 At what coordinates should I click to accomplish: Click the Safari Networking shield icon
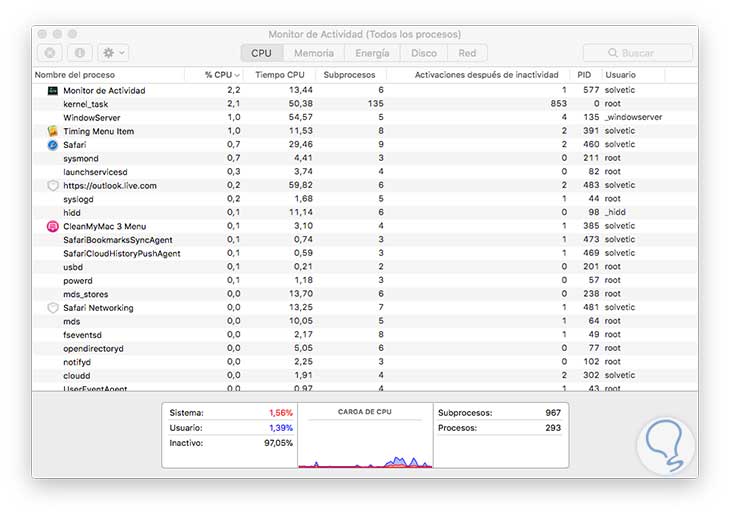pyautogui.click(x=53, y=308)
